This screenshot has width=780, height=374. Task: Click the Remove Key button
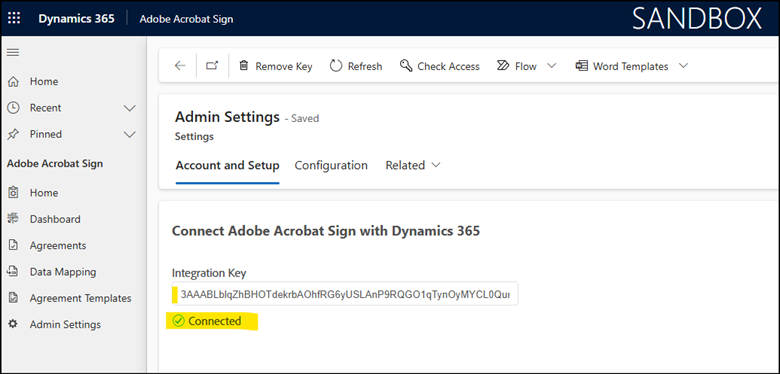click(x=276, y=66)
